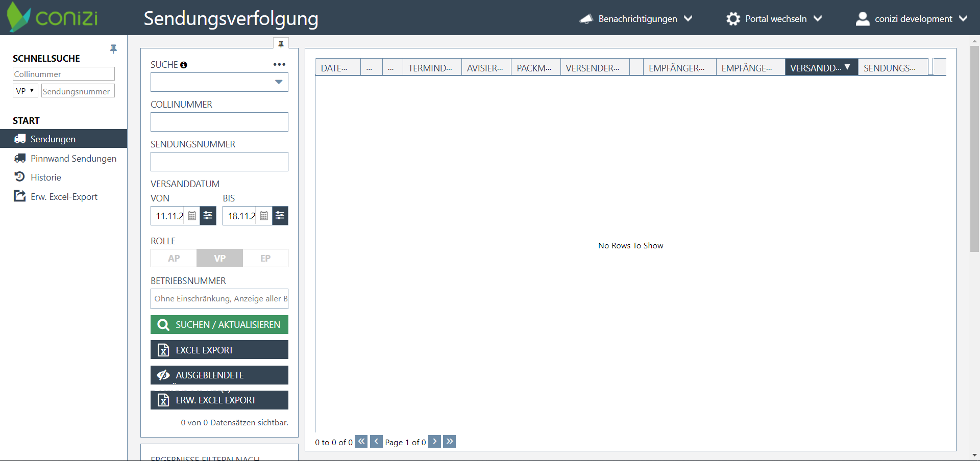Viewport: 980px width, 461px height.
Task: Open the Benachrichtigungen dropdown
Action: point(636,19)
